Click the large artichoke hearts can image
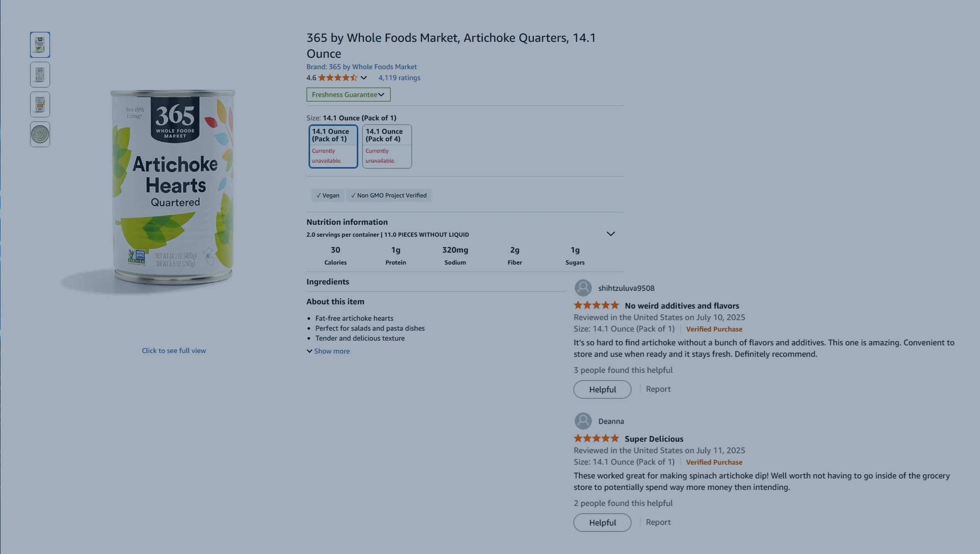980x554 pixels. click(173, 187)
